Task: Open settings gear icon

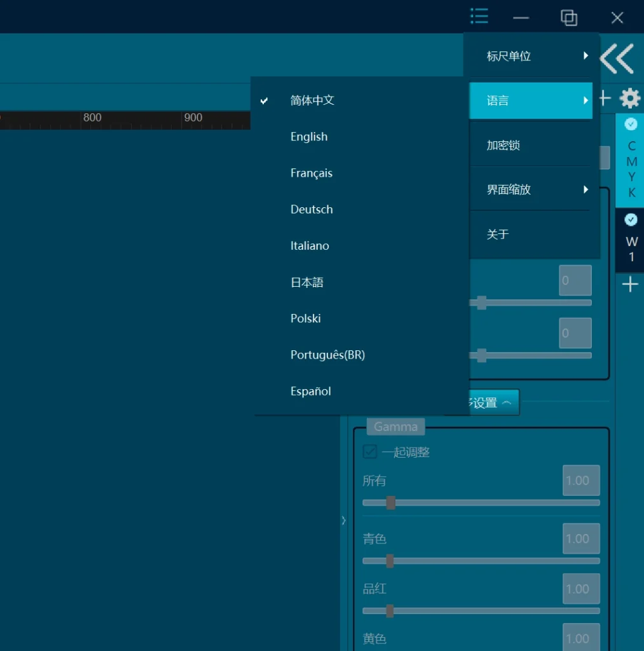Action: pyautogui.click(x=630, y=99)
